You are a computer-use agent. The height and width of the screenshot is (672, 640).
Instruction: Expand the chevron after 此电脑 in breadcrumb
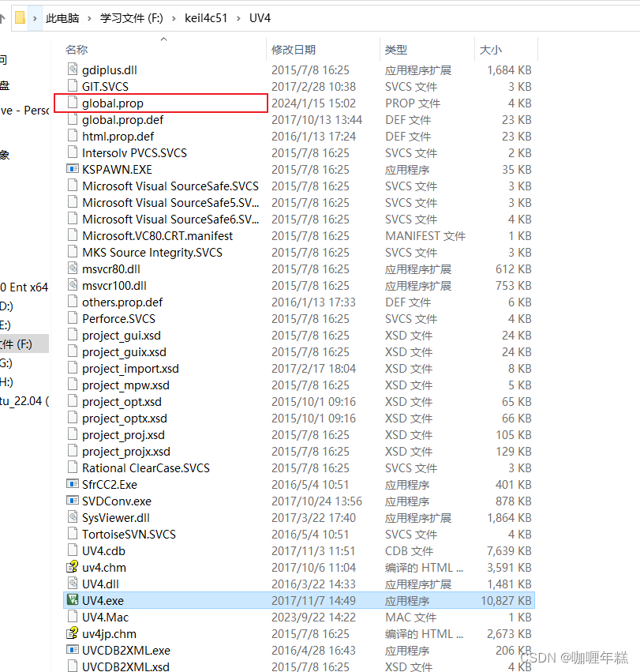click(89, 18)
